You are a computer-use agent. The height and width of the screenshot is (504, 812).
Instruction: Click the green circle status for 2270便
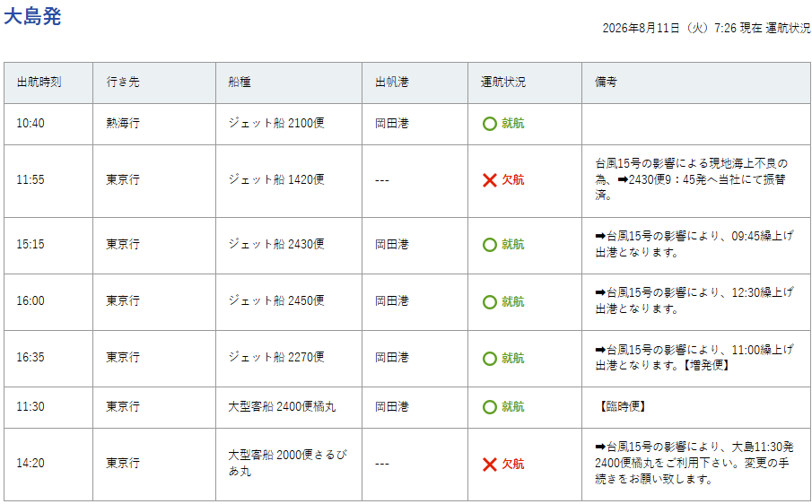click(x=489, y=359)
